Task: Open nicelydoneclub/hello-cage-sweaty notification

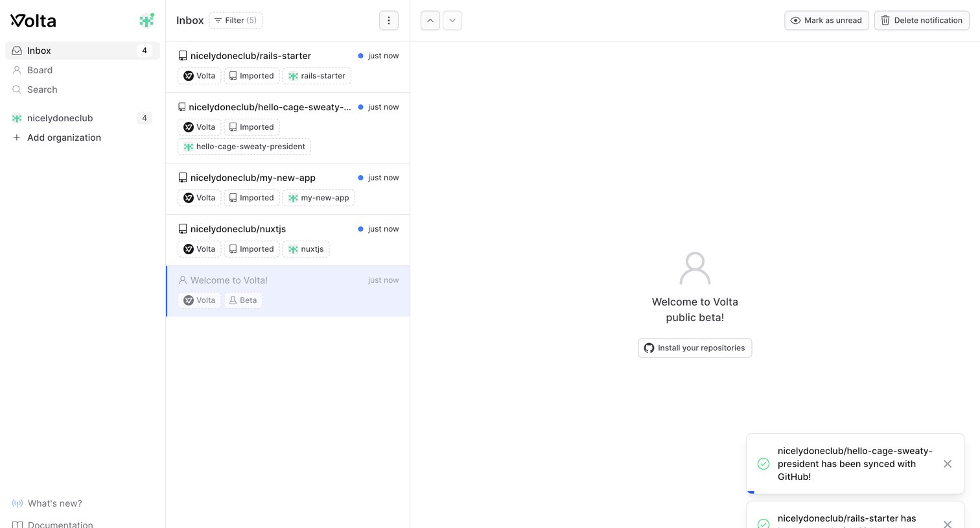Action: tap(288, 128)
